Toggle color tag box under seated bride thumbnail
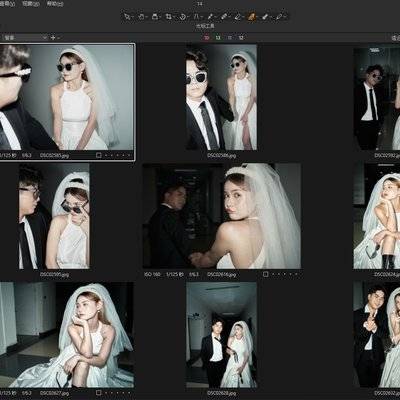The width and height of the screenshot is (400, 400). [x=99, y=393]
